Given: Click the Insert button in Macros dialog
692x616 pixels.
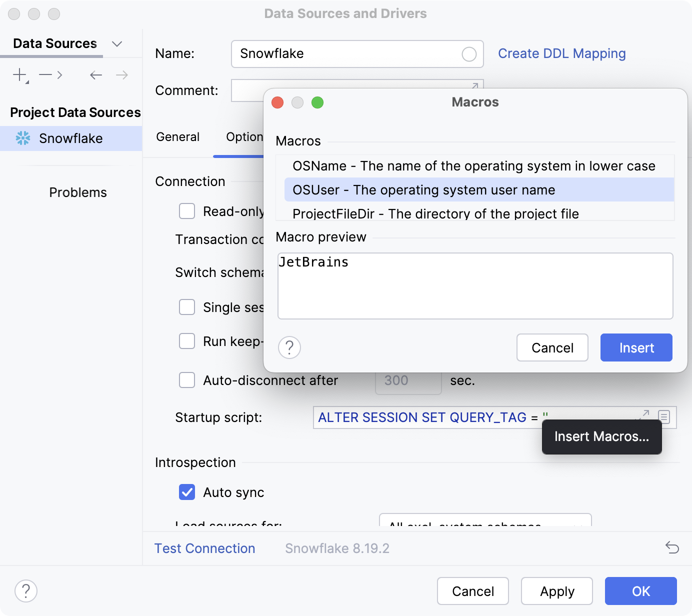Looking at the screenshot, I should coord(636,347).
